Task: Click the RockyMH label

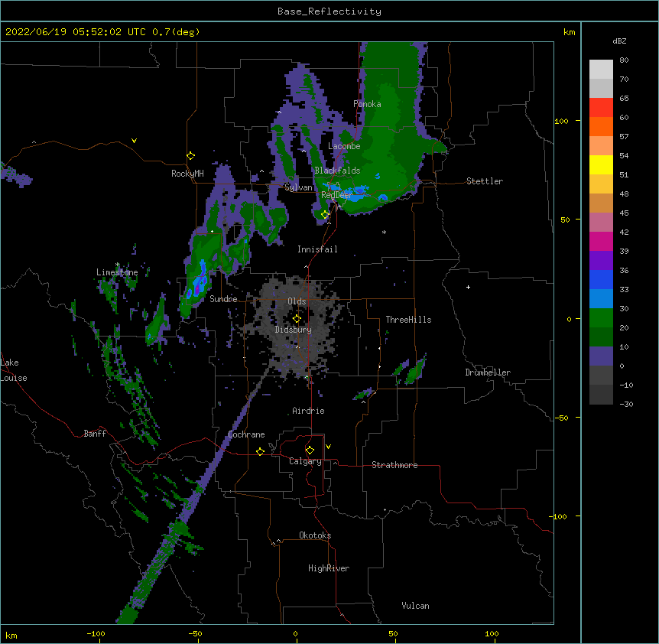Action: pos(187,174)
